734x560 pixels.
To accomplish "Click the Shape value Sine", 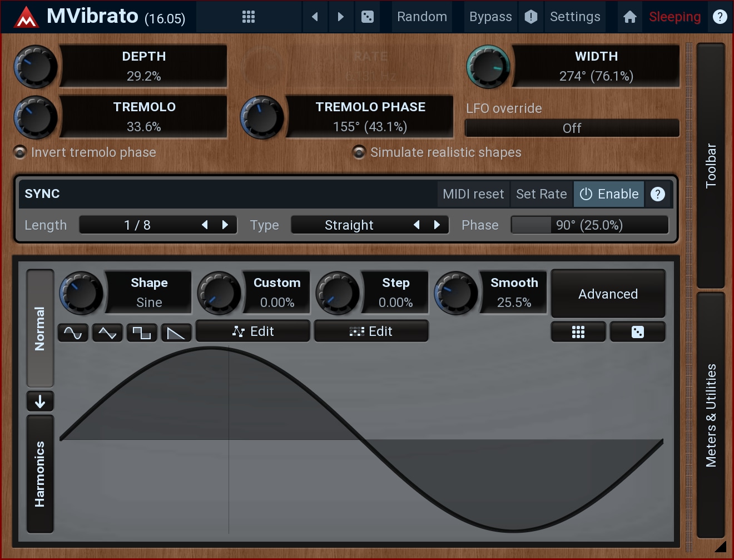I will [149, 303].
